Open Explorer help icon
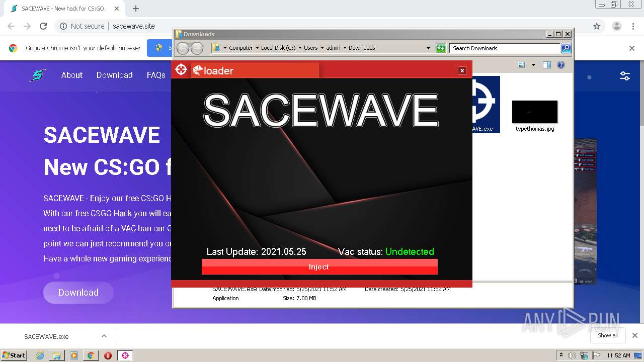Viewport: 644px width, 362px height. (561, 65)
